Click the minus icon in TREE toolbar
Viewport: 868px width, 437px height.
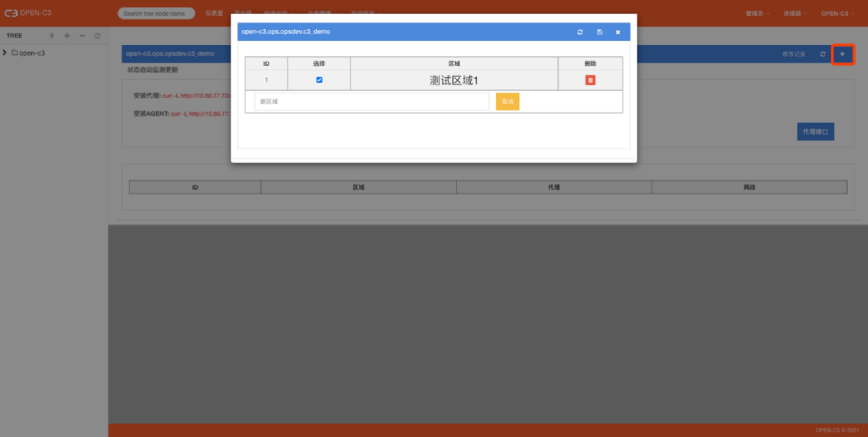point(82,36)
